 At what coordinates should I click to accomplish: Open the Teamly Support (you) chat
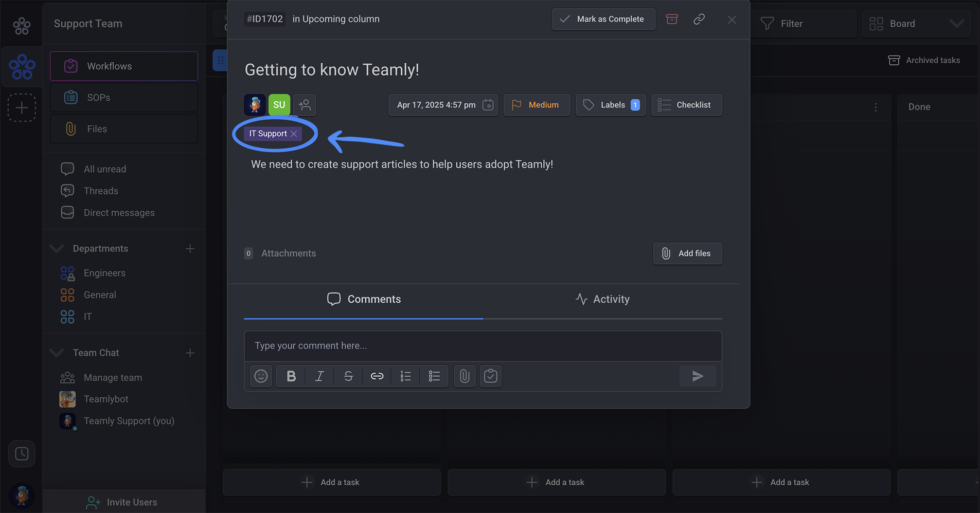pyautogui.click(x=129, y=421)
